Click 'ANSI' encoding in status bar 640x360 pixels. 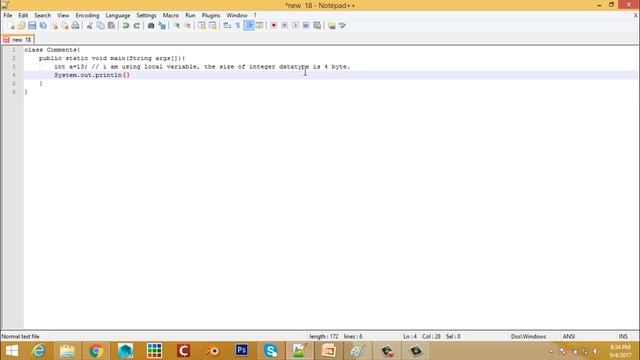[x=569, y=336]
